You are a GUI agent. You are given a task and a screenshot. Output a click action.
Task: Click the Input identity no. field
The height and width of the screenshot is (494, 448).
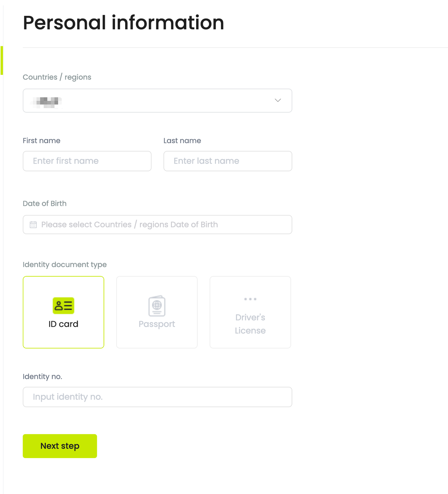(x=158, y=397)
